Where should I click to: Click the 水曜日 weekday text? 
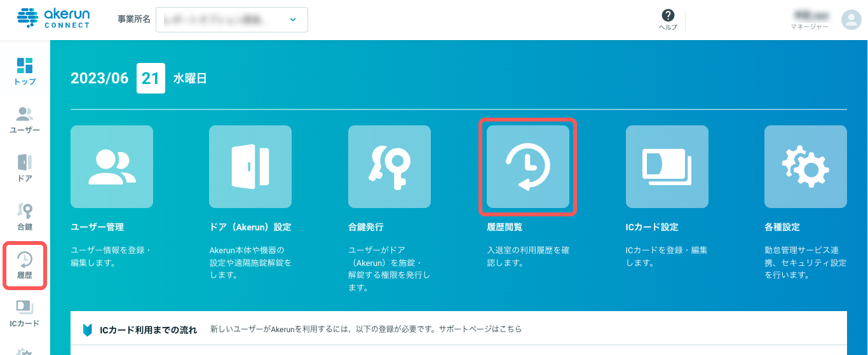(x=190, y=79)
